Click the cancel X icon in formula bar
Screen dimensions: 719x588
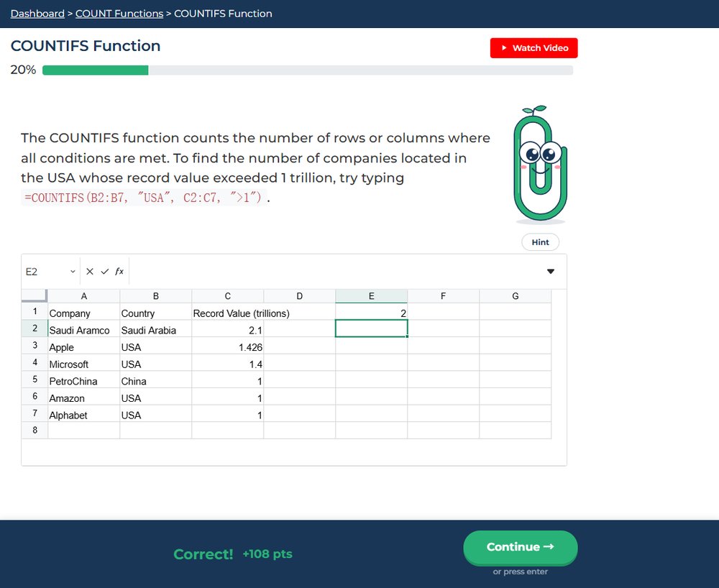tap(90, 272)
